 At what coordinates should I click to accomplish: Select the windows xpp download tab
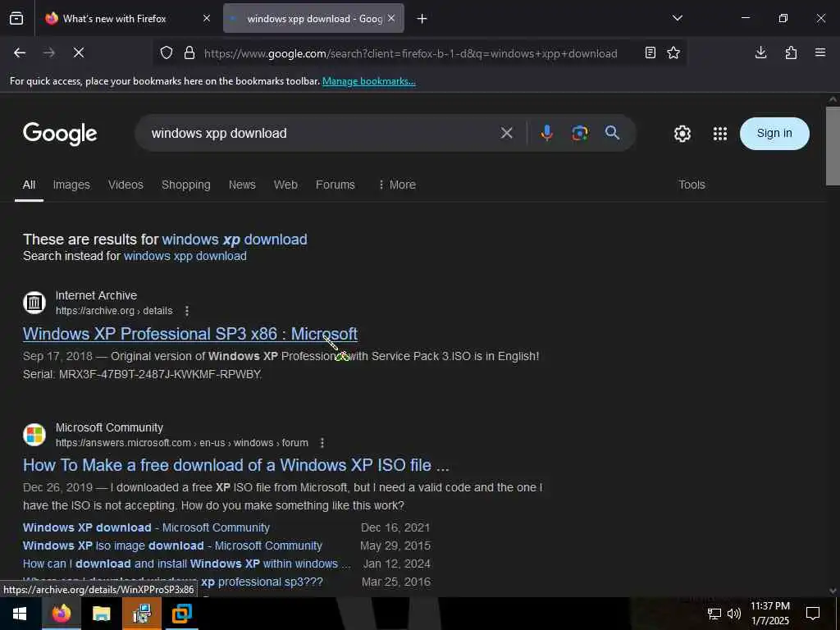click(313, 19)
